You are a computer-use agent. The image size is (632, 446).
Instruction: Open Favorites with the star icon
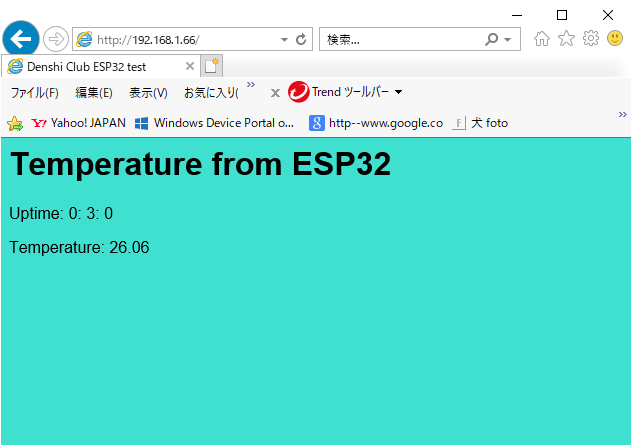pyautogui.click(x=566, y=39)
